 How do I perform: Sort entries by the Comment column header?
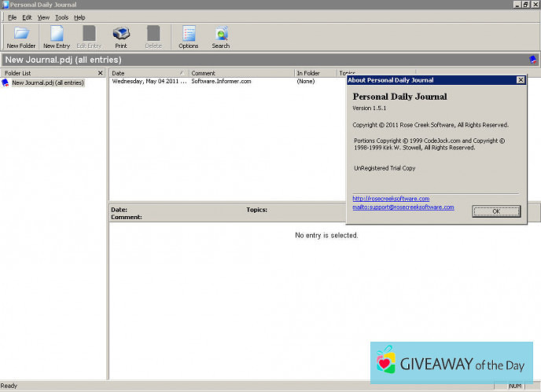coord(240,73)
